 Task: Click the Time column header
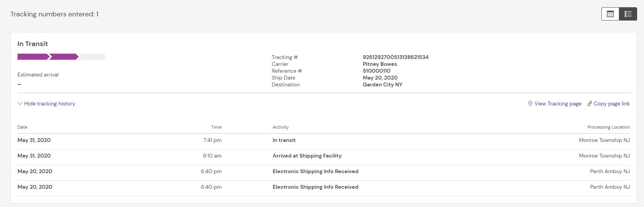(216, 127)
